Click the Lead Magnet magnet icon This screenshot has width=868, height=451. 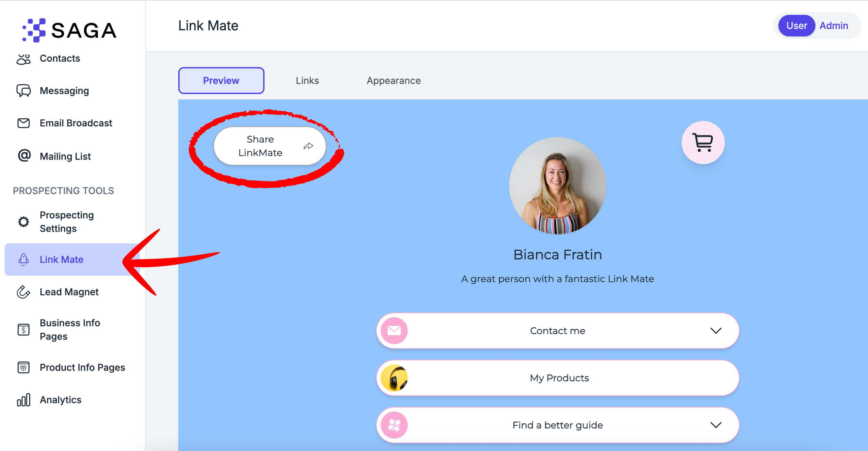[x=24, y=292]
